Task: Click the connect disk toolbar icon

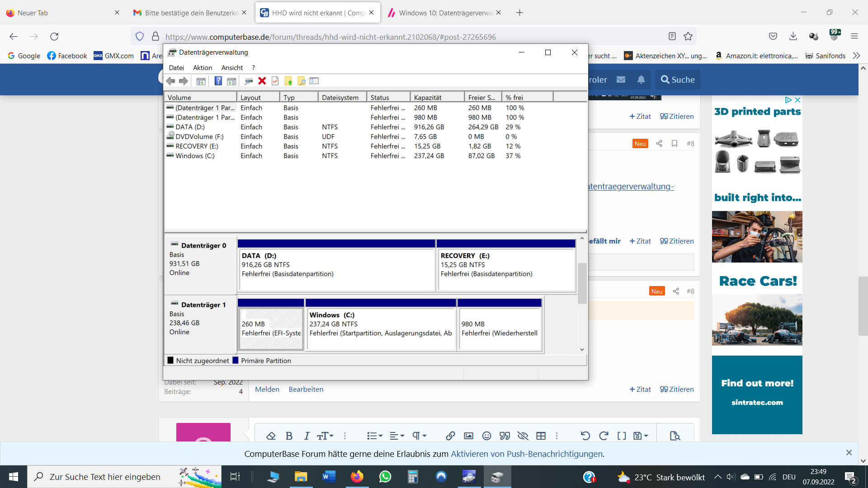Action: coord(248,81)
